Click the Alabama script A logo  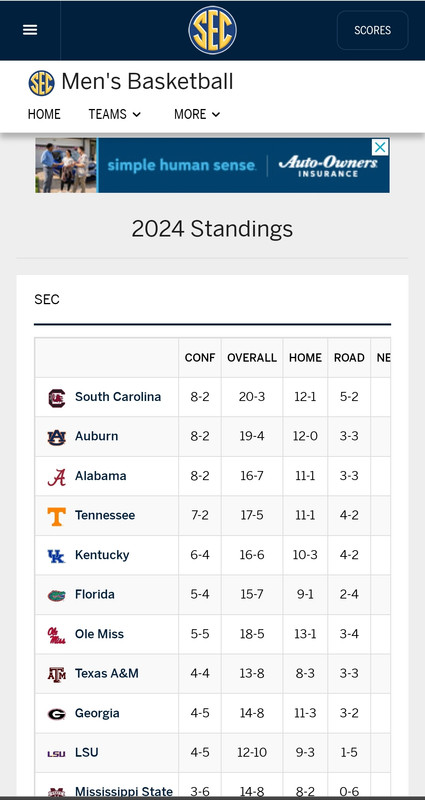pyautogui.click(x=57, y=477)
